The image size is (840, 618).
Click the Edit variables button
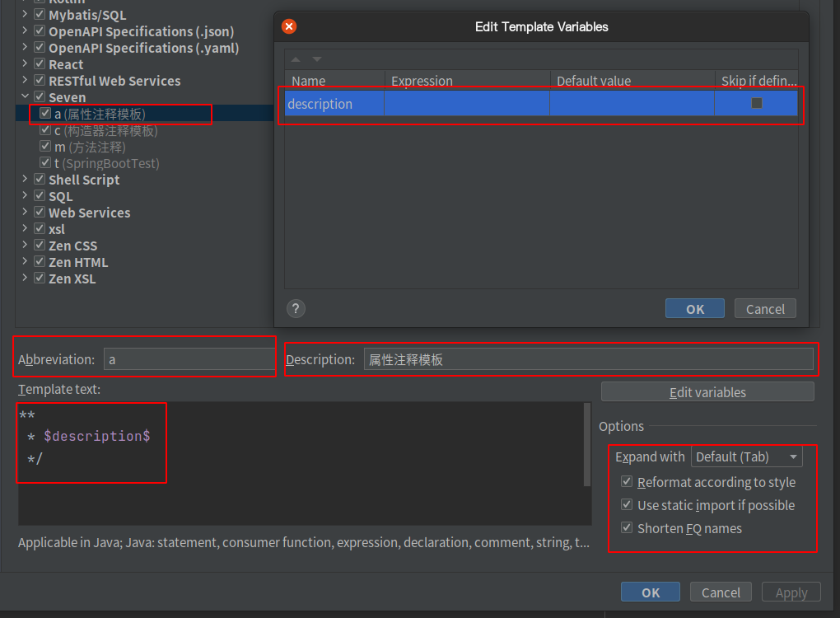pyautogui.click(x=707, y=392)
